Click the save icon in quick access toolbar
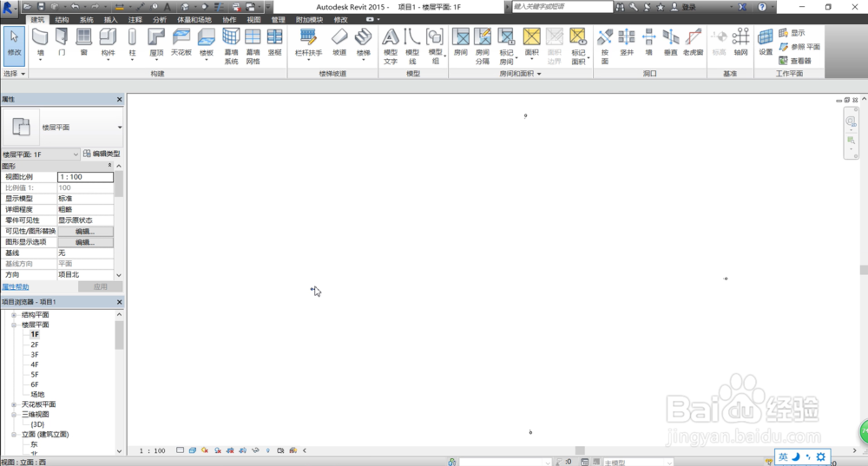 [41, 7]
